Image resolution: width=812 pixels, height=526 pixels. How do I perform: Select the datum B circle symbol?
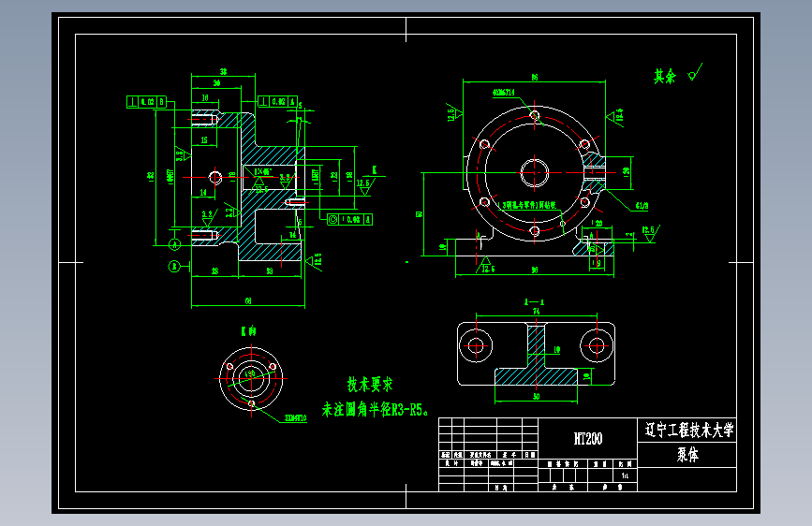pyautogui.click(x=174, y=267)
